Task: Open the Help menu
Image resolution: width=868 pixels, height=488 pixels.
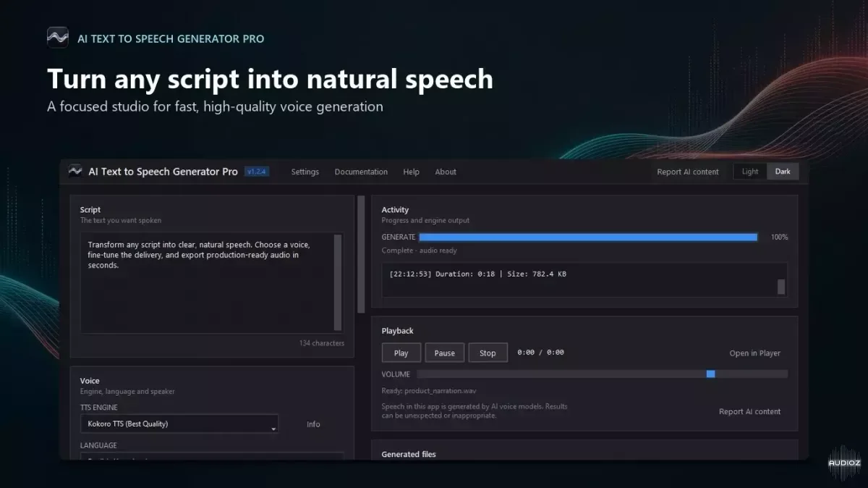Action: pyautogui.click(x=411, y=172)
